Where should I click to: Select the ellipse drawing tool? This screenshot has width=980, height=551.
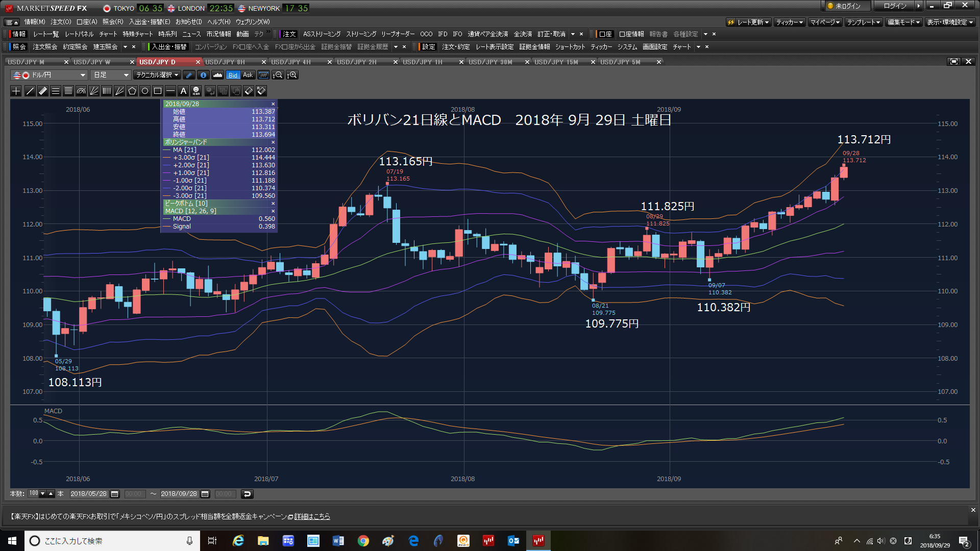145,91
